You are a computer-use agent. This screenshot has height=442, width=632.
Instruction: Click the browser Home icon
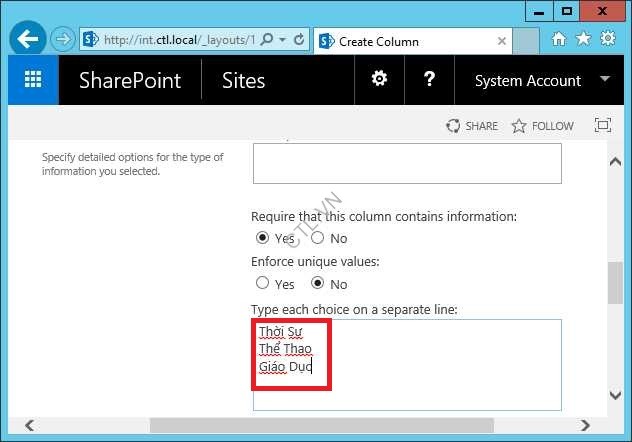(559, 39)
